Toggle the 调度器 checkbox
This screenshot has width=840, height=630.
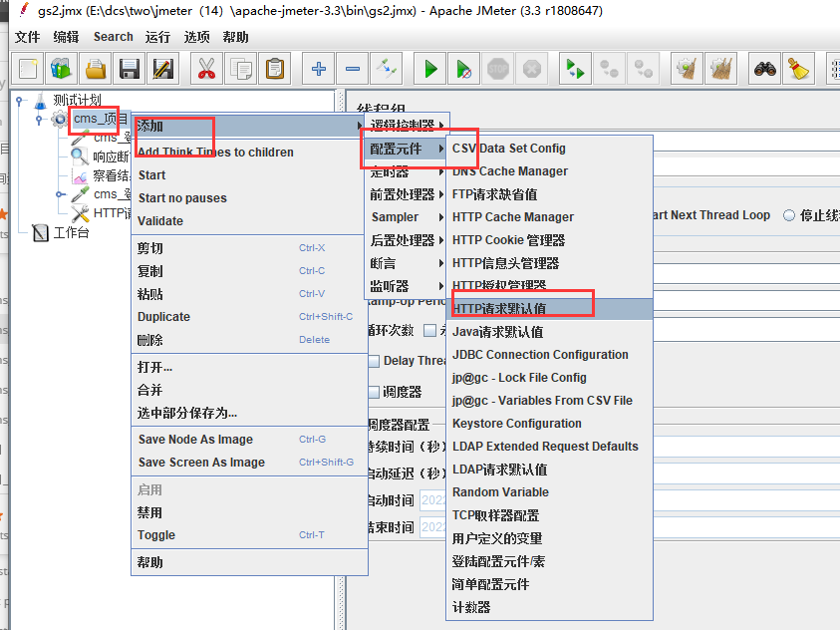tap(375, 392)
